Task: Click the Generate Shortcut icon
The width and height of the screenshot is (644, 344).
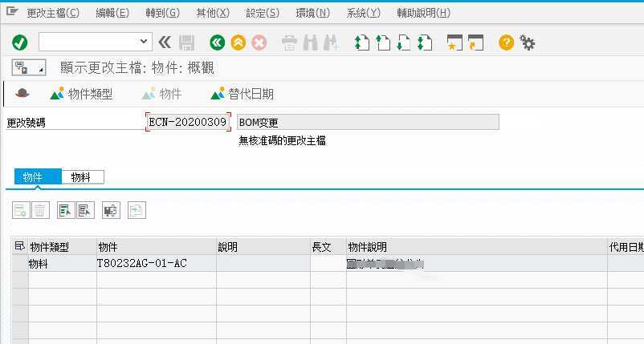Action: (475, 42)
